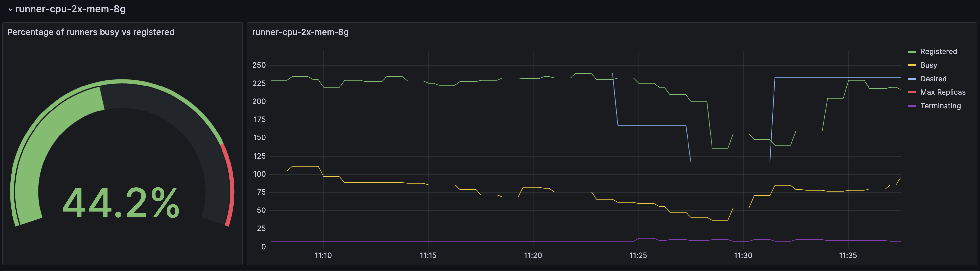Click the 11:35 time axis label
This screenshot has height=271, width=980.
[x=848, y=256]
